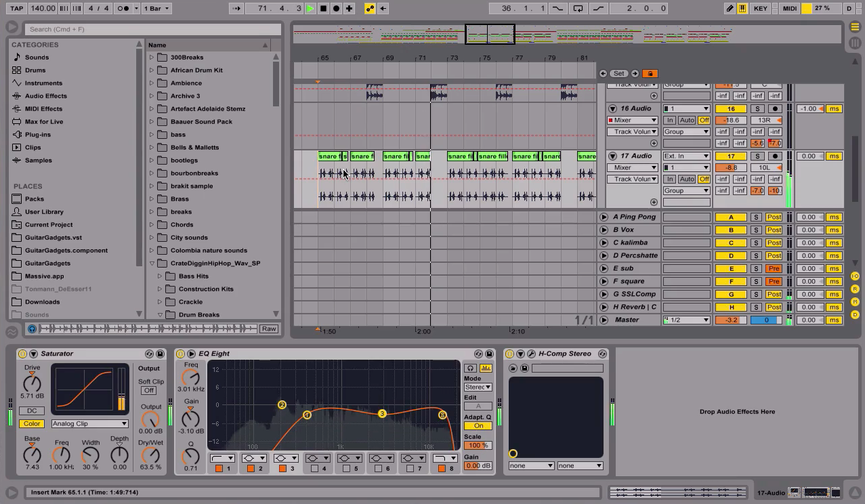Image resolution: width=865 pixels, height=504 pixels.
Task: Click the Saturator DC button
Action: [x=32, y=411]
